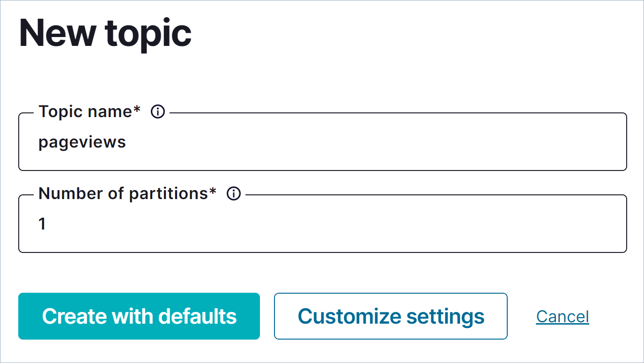Create the pageviews topic using defaults
The image size is (644, 363).
pyautogui.click(x=139, y=316)
